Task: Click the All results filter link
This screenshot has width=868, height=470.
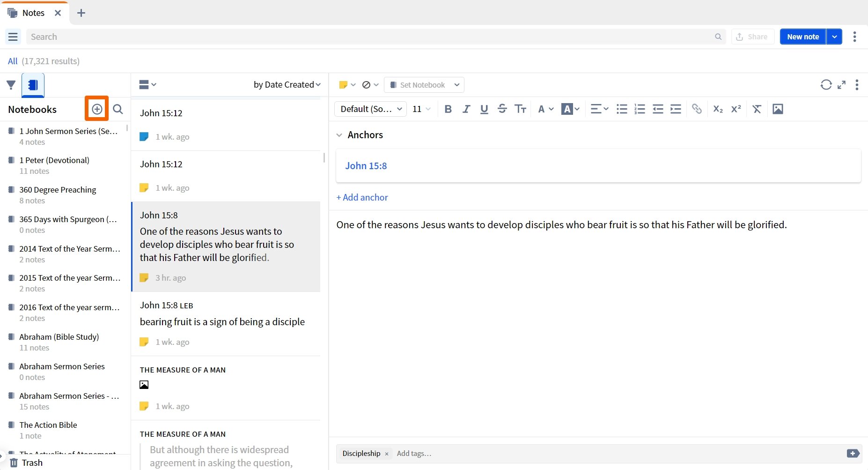Action: coord(13,61)
